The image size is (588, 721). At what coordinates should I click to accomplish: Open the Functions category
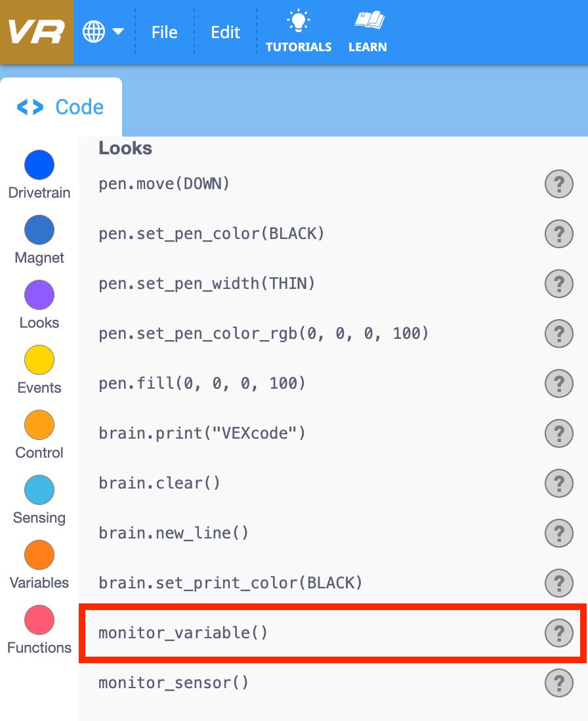(x=39, y=620)
